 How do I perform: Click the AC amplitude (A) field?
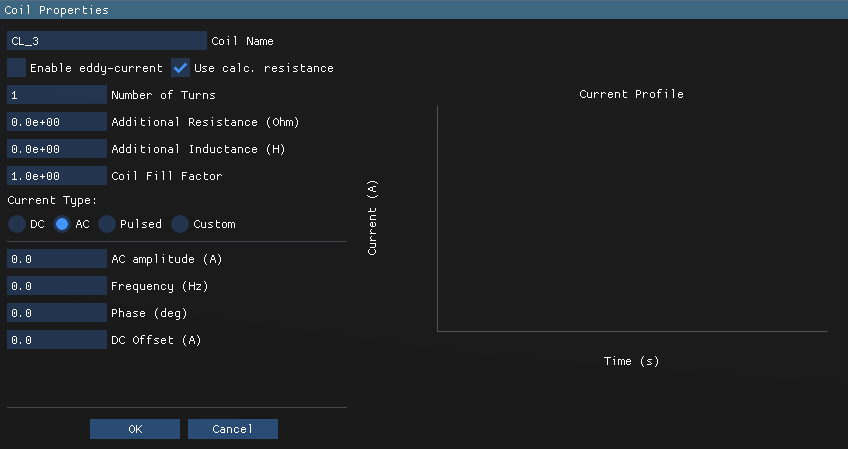tap(56, 259)
